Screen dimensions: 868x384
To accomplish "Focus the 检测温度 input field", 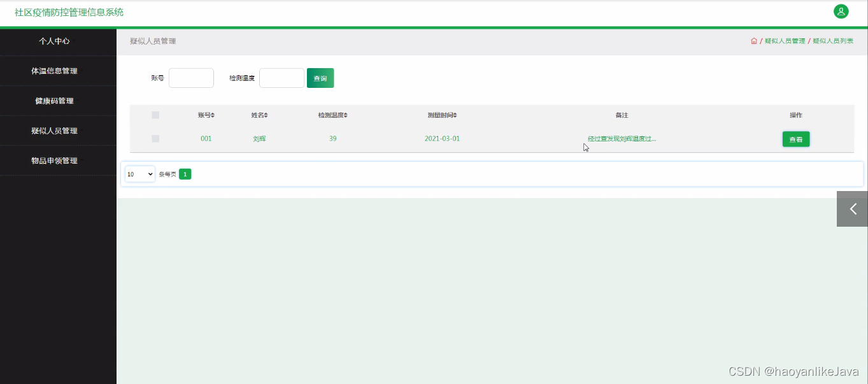I will pyautogui.click(x=281, y=78).
